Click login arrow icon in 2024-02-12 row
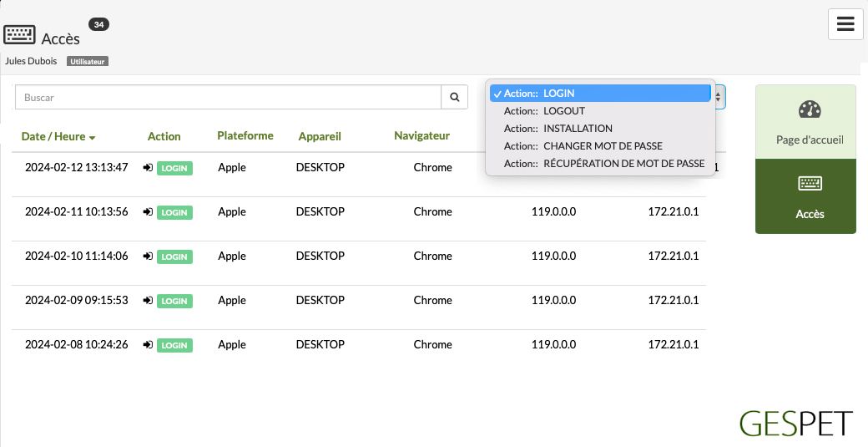Viewport: 868px width, 447px height. tap(147, 168)
